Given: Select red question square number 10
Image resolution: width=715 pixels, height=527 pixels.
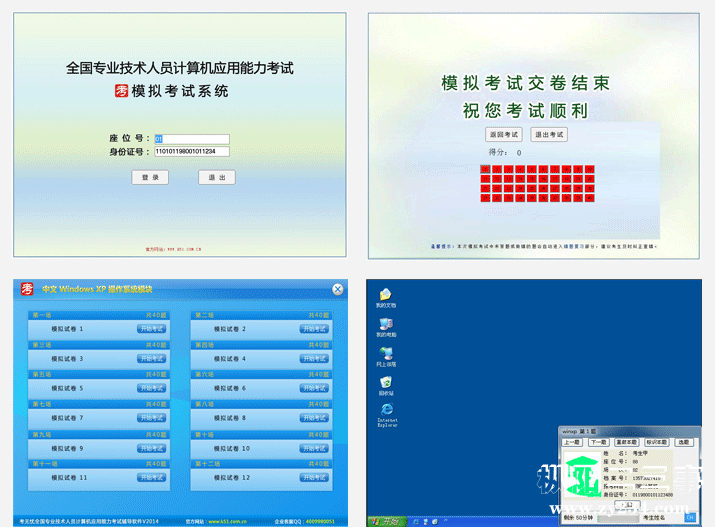Looking at the screenshot, I should [x=590, y=169].
